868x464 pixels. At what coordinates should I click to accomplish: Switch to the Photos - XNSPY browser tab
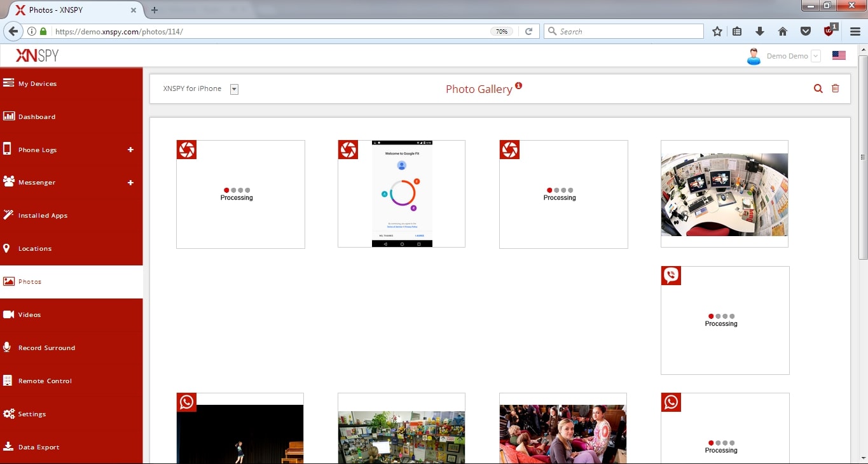point(75,10)
